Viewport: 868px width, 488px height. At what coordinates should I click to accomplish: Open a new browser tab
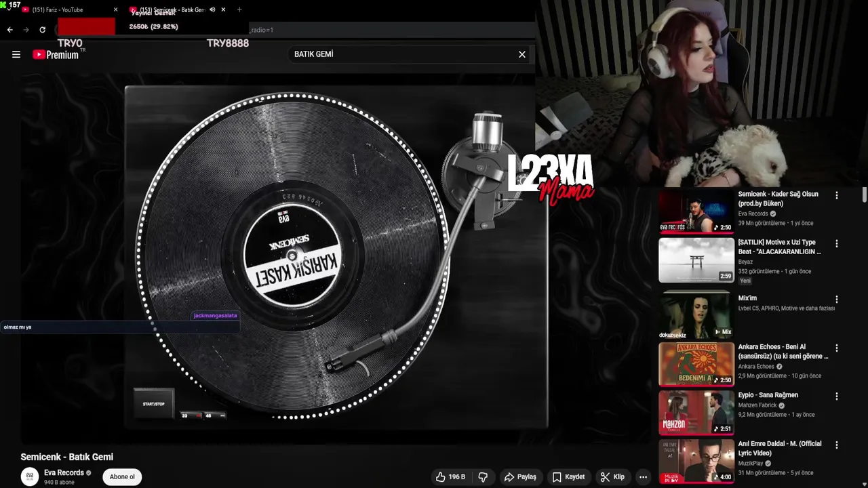point(239,9)
